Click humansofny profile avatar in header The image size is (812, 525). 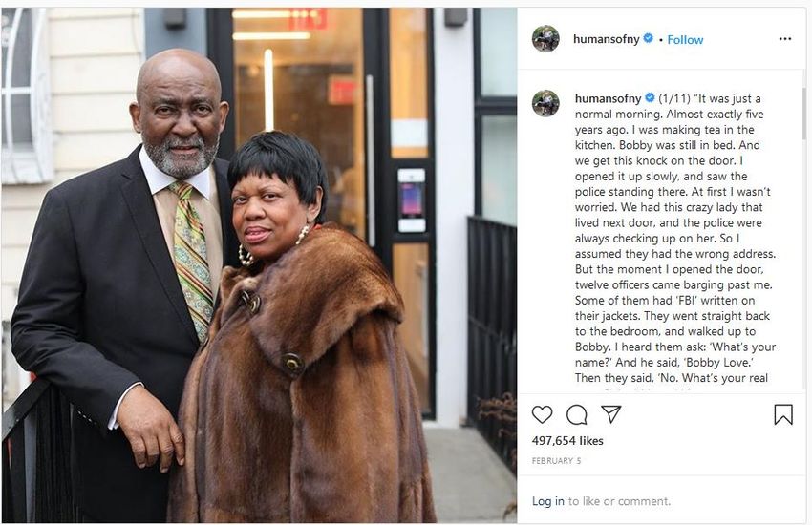[x=545, y=39]
